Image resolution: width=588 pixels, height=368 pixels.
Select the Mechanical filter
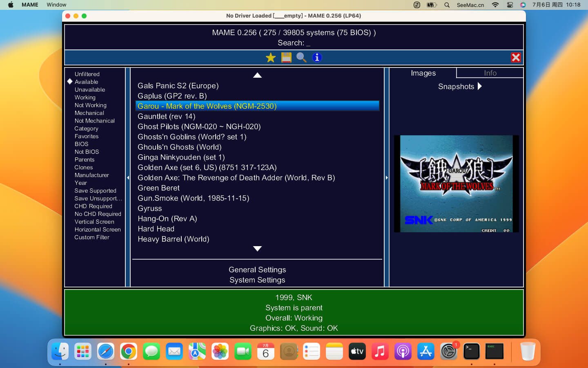(89, 113)
